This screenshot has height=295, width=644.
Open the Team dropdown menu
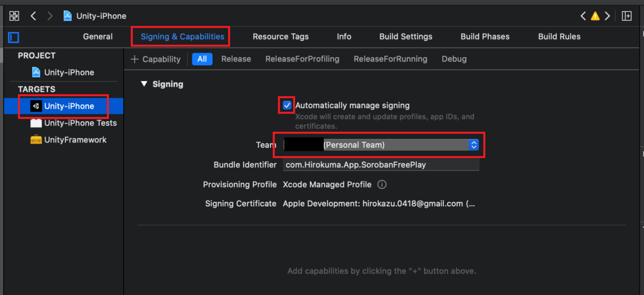[473, 145]
